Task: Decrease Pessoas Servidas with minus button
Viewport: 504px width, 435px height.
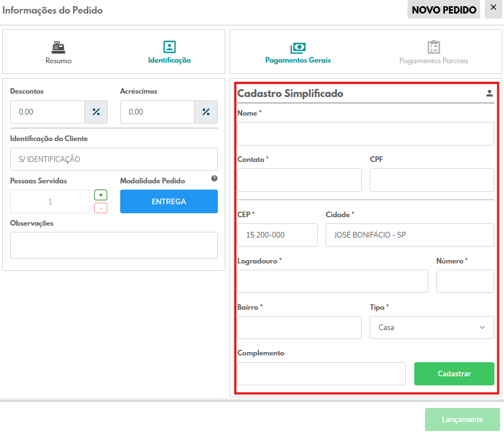Action: coord(100,208)
